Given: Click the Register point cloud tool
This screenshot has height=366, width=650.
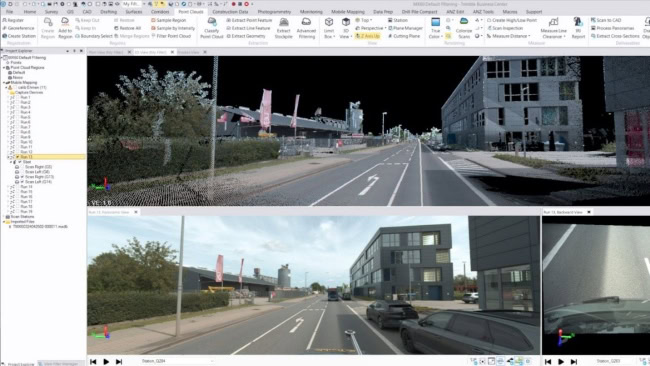Looking at the screenshot, I should 13,20.
